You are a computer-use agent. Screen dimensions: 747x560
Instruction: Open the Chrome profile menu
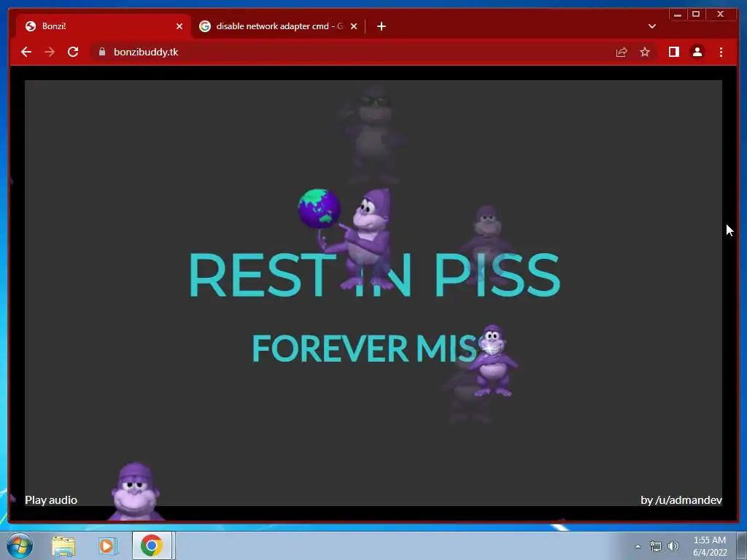click(x=697, y=52)
